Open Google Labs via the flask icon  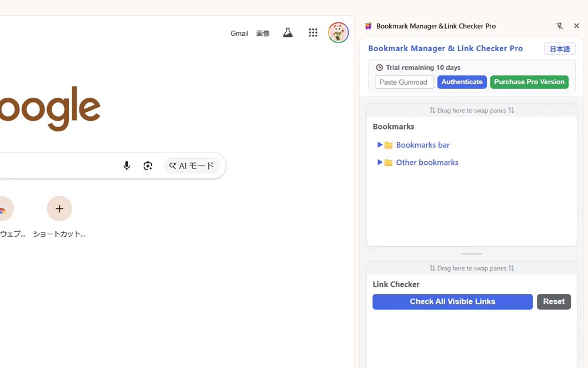point(288,32)
